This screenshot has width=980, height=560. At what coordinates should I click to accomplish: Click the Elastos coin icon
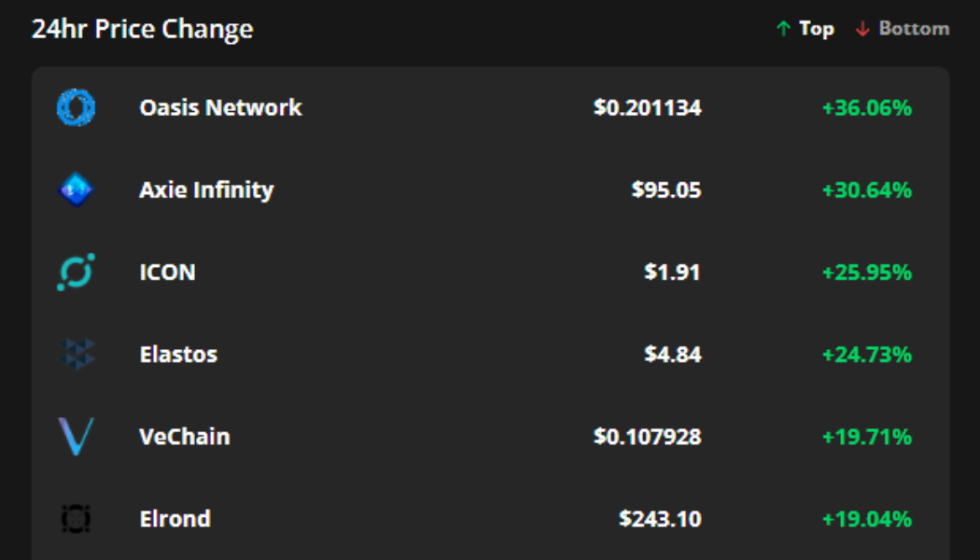coord(76,355)
